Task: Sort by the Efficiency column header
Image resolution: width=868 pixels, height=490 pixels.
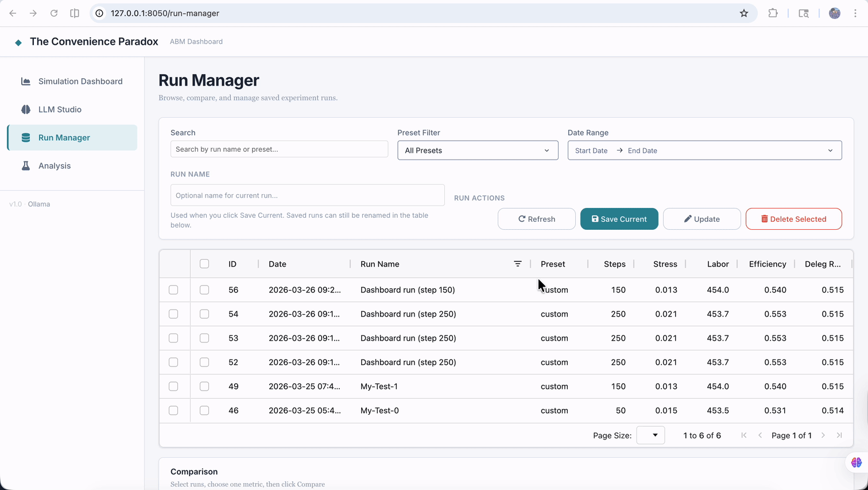Action: tap(768, 264)
